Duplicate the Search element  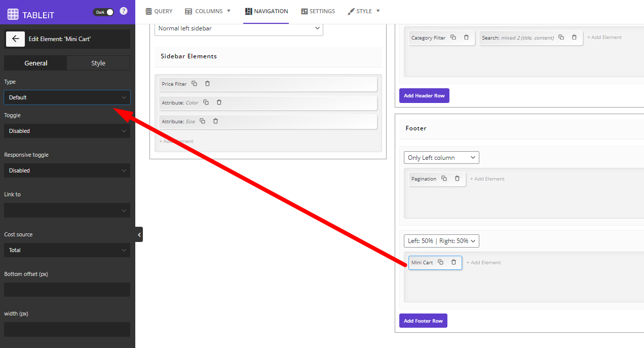pyautogui.click(x=561, y=38)
